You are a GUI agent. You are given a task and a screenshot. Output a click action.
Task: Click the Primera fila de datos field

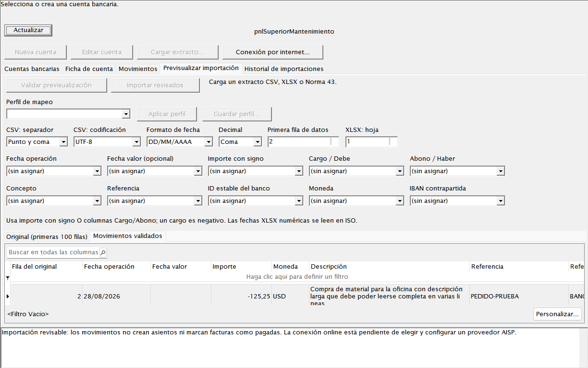coord(303,142)
